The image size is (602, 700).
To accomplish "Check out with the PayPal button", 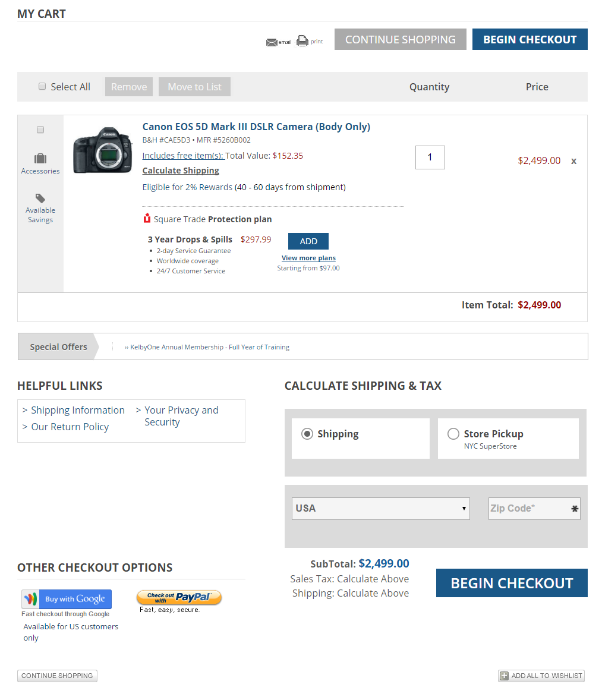I will [179, 598].
